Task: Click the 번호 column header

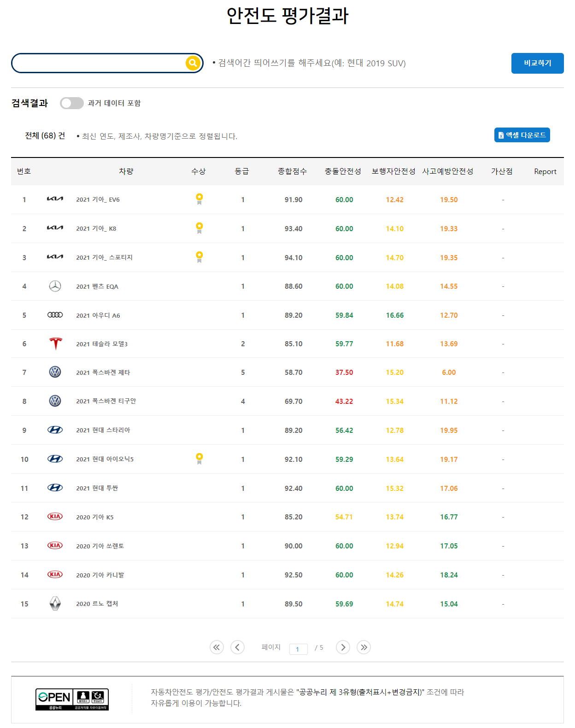Action: pyautogui.click(x=24, y=171)
